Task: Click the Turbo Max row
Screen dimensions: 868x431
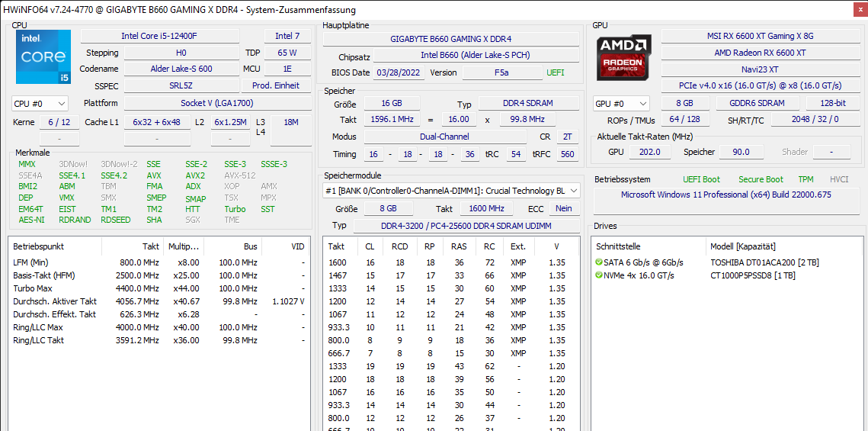Action: [159, 288]
